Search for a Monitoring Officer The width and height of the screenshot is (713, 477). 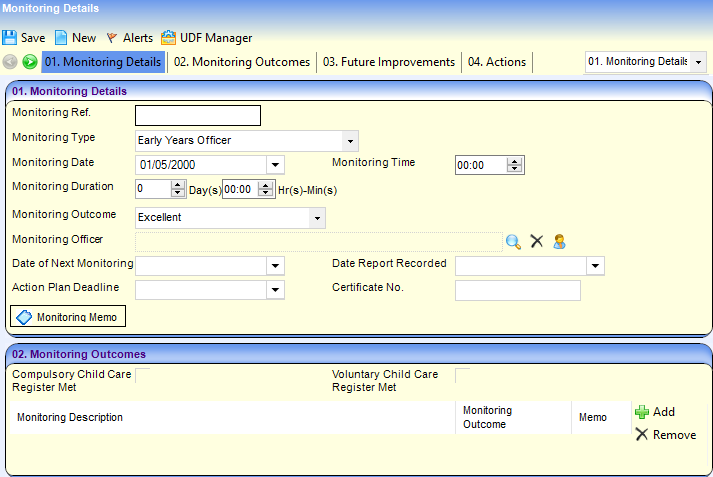pyautogui.click(x=513, y=241)
